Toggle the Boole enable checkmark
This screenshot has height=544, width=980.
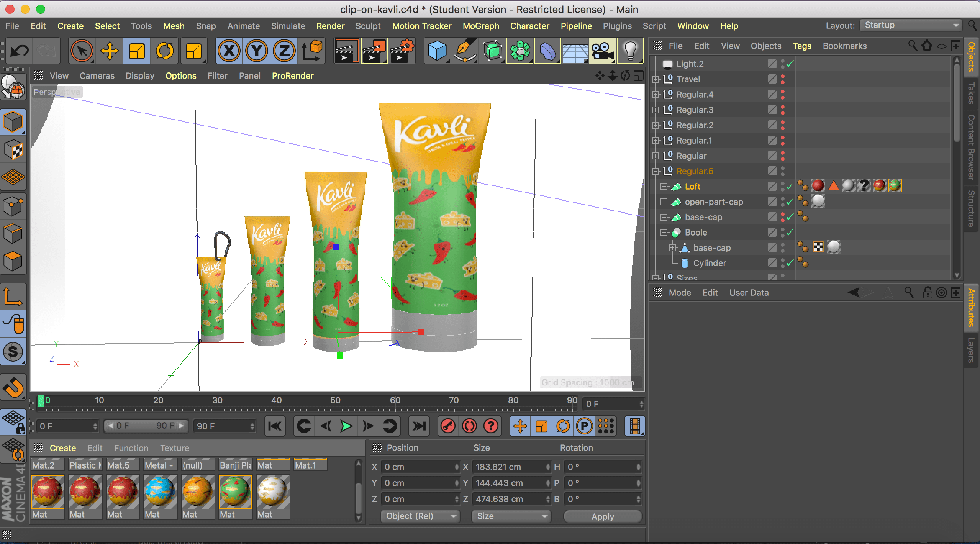point(790,233)
